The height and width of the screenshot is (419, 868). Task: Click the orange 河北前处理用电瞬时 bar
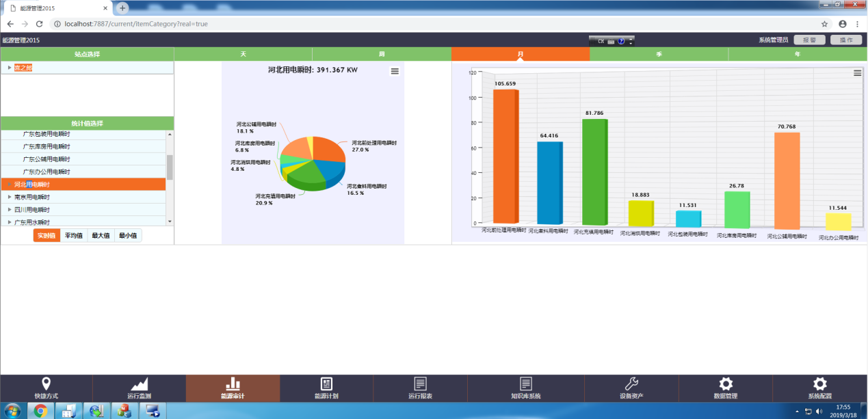pos(505,156)
